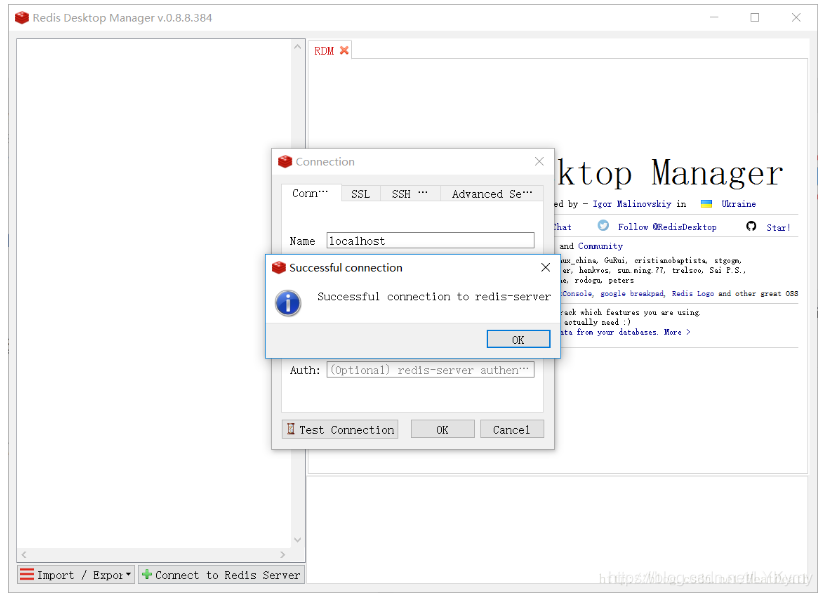Click the blue information icon in message box
This screenshot has width=822, height=596.
pos(288,303)
